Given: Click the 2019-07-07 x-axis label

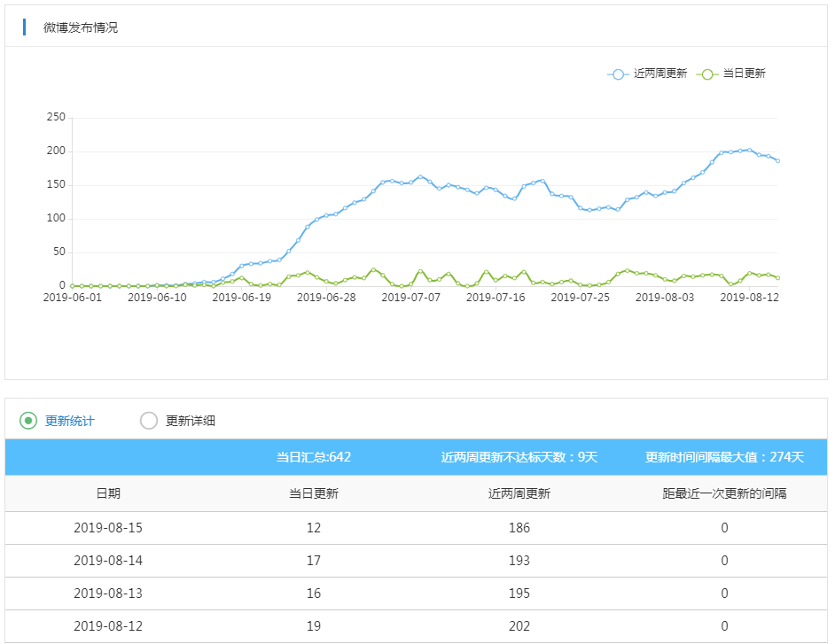Looking at the screenshot, I should 410,298.
